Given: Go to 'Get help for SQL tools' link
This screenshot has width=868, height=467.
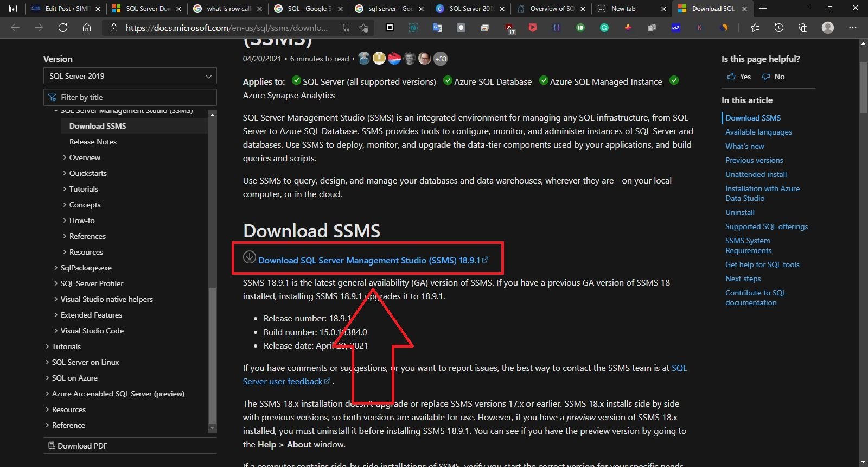Looking at the screenshot, I should [x=762, y=264].
